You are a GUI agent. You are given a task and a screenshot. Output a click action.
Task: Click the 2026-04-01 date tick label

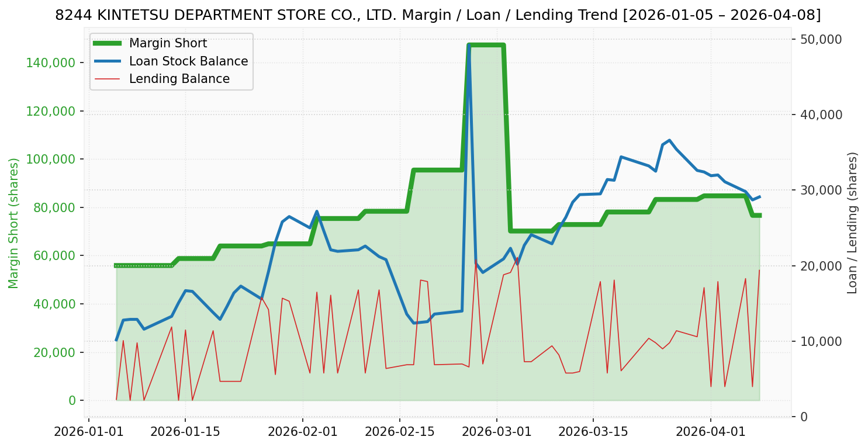coord(711,431)
